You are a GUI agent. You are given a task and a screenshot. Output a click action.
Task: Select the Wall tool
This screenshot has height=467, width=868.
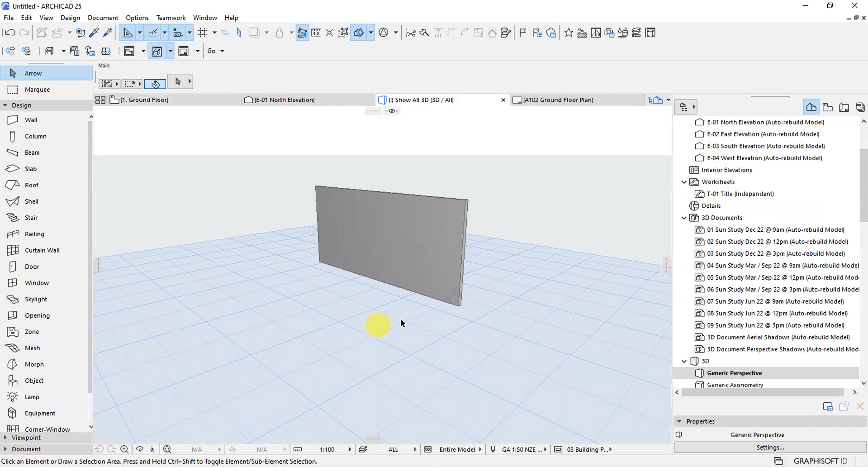[x=31, y=120]
